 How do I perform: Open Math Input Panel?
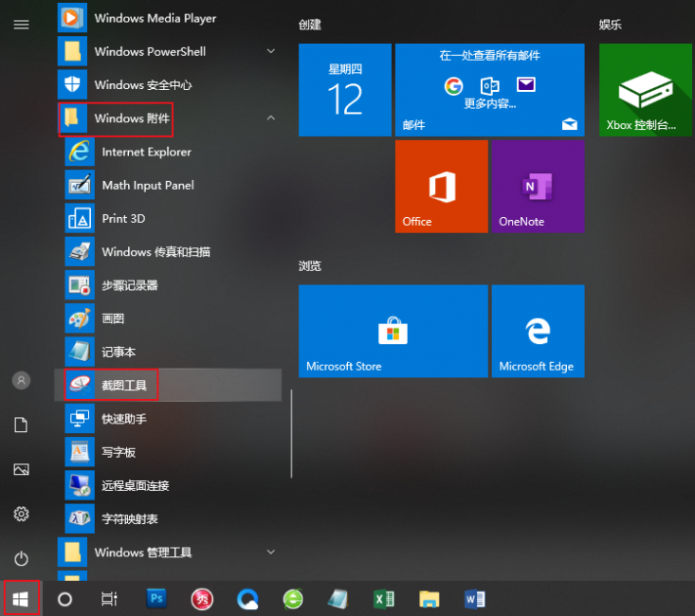(x=168, y=185)
